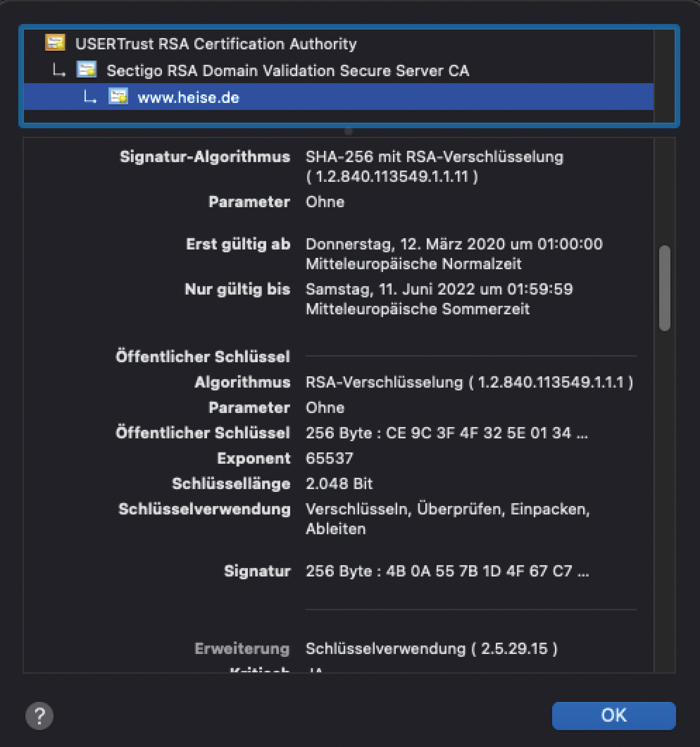Click the Nur gültig bis expiry date
The height and width of the screenshot is (747, 700).
439,289
